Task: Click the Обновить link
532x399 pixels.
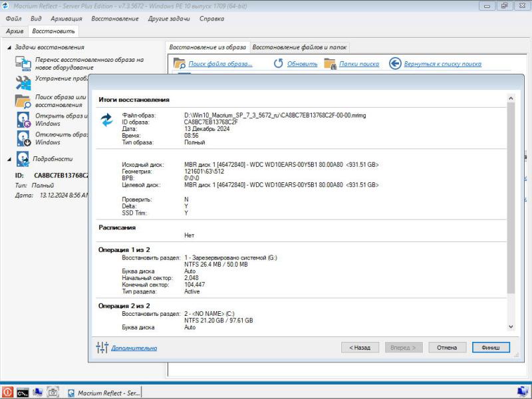Action: click(302, 64)
